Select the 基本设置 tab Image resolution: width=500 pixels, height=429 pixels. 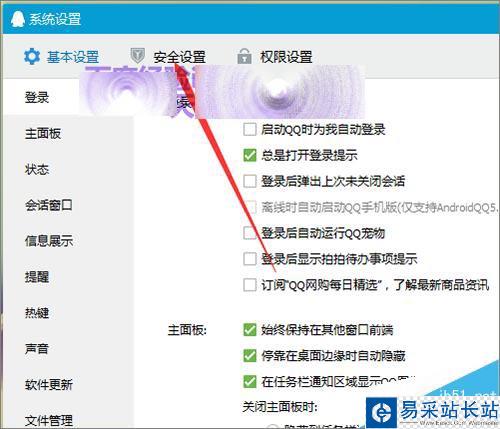[73, 57]
